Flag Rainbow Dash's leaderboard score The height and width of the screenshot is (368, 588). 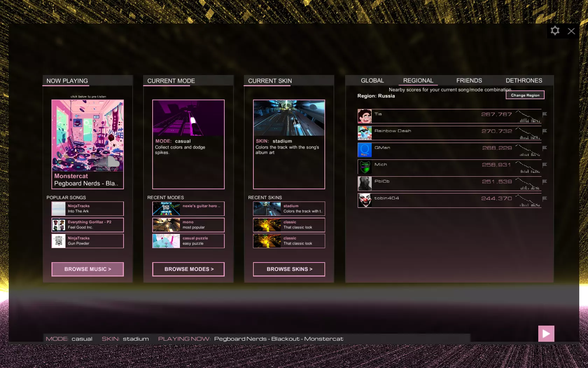click(x=545, y=131)
